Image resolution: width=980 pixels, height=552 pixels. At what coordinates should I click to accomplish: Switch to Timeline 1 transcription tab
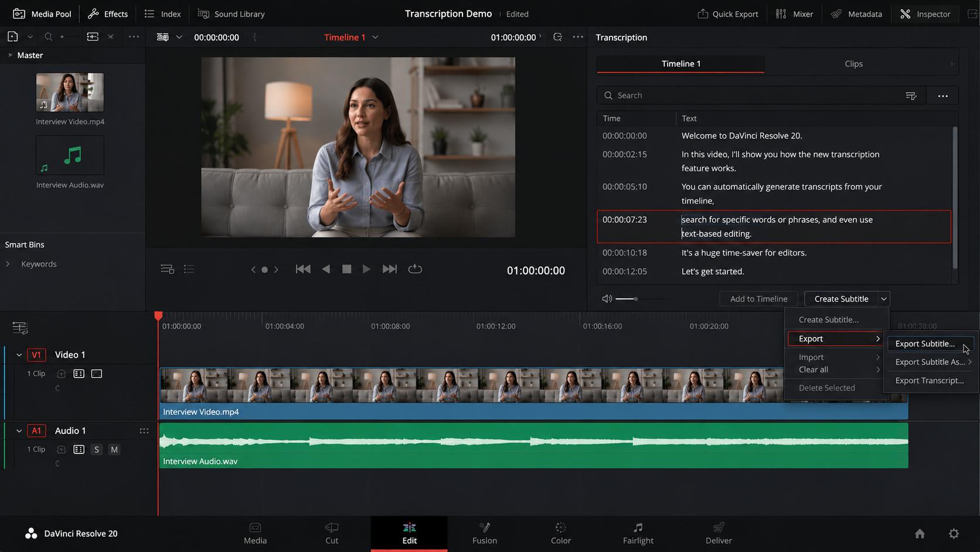pos(680,64)
